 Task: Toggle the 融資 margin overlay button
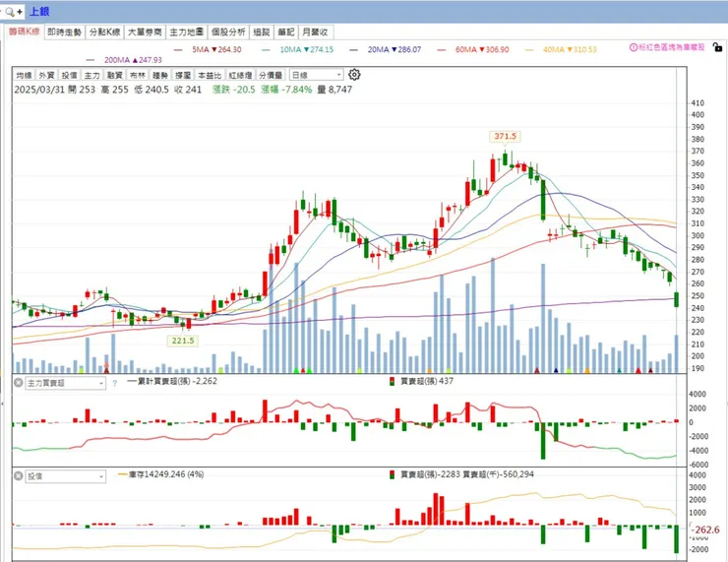tap(115, 75)
